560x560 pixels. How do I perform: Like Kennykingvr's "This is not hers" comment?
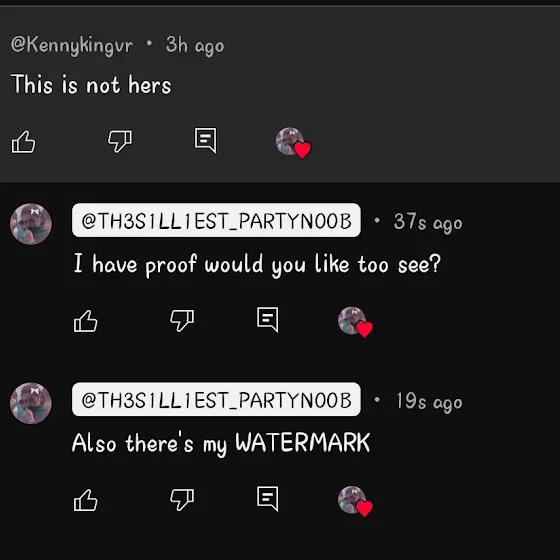[24, 142]
